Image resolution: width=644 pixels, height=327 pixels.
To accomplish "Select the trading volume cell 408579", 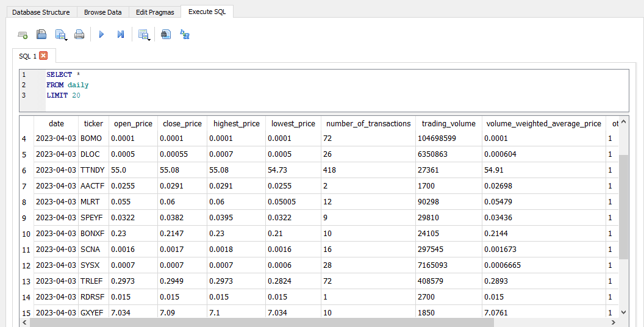I will [448, 281].
